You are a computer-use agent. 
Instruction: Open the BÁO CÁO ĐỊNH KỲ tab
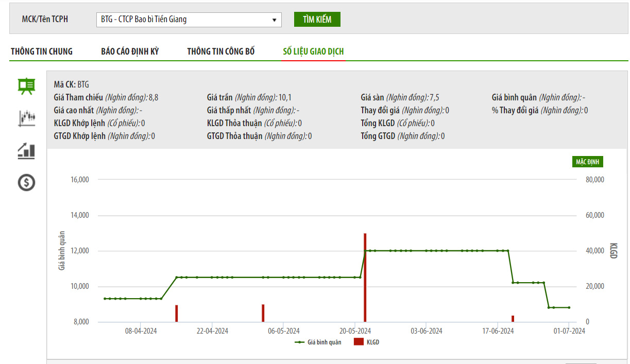click(x=130, y=51)
